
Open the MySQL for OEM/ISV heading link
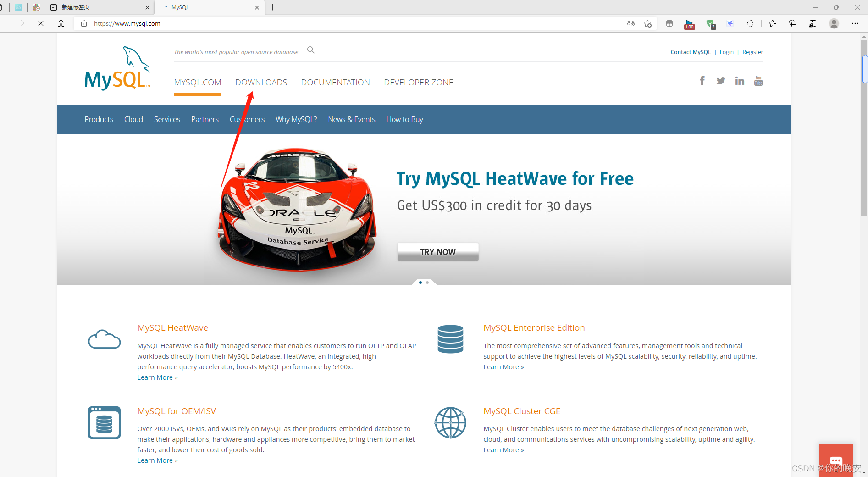(x=177, y=411)
